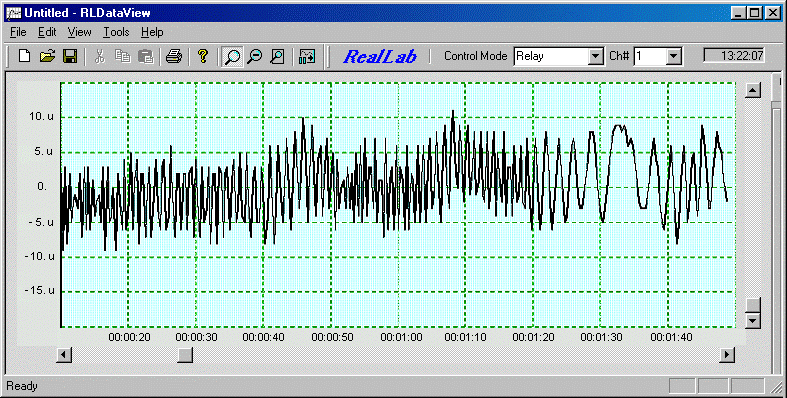Open the File menu
This screenshot has height=398, width=787.
[18, 32]
